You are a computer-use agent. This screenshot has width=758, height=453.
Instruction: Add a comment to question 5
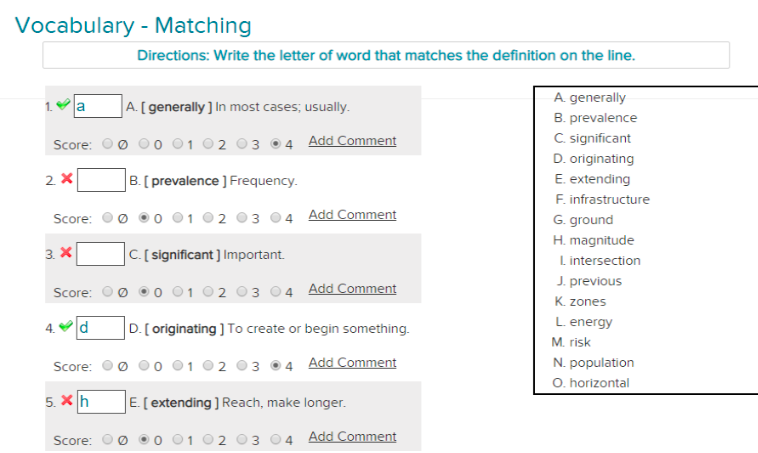(x=352, y=437)
